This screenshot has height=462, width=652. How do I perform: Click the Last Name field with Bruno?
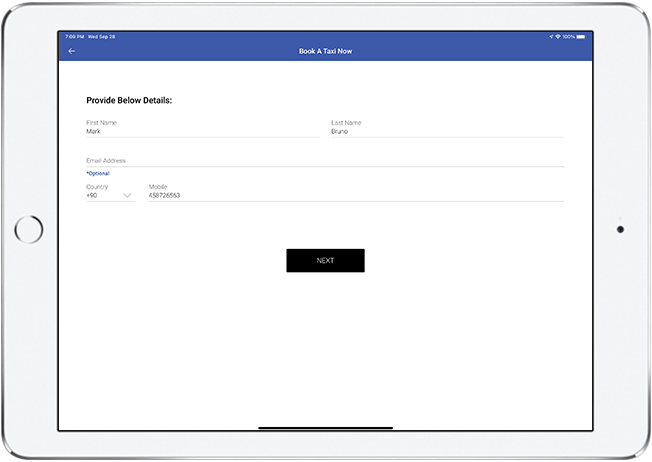tap(447, 128)
